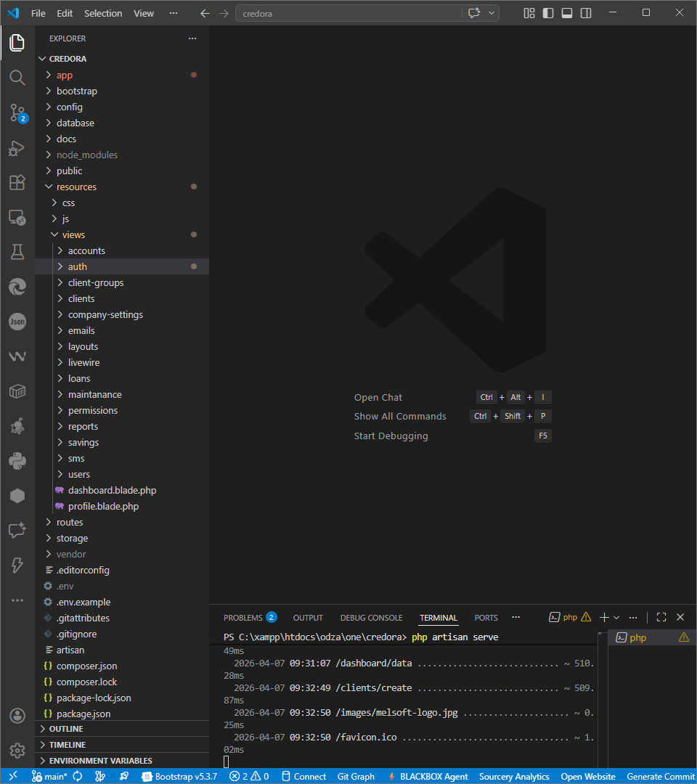Open the Run and Debug view
This screenshot has height=784, width=697.
pos(17,148)
